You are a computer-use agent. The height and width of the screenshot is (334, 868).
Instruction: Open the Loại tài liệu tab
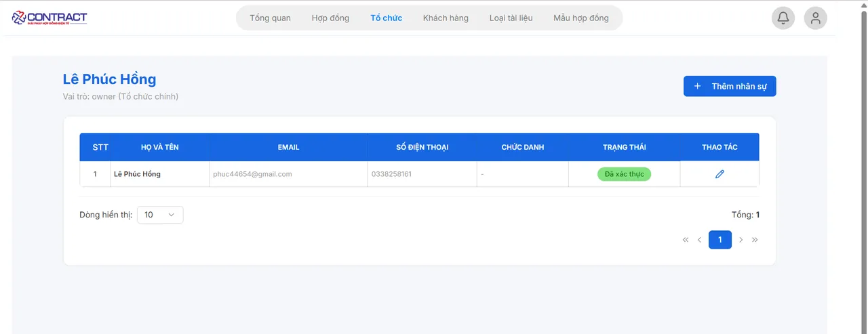click(x=511, y=18)
